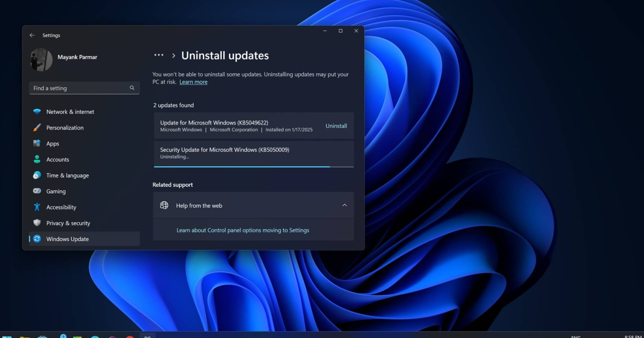644x338 pixels.
Task: Click the Network & internet wifi icon
Action: point(37,112)
